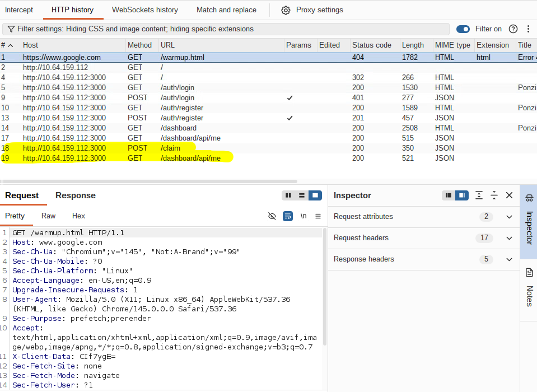Click the request editor vertical scrollbar

point(324,287)
